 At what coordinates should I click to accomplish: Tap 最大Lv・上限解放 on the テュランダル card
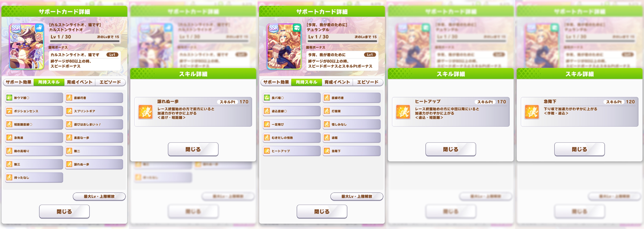click(x=357, y=197)
